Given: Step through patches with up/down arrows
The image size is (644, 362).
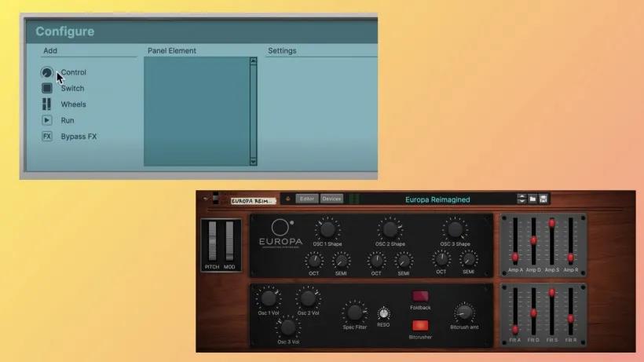Looking at the screenshot, I should tap(521, 199).
